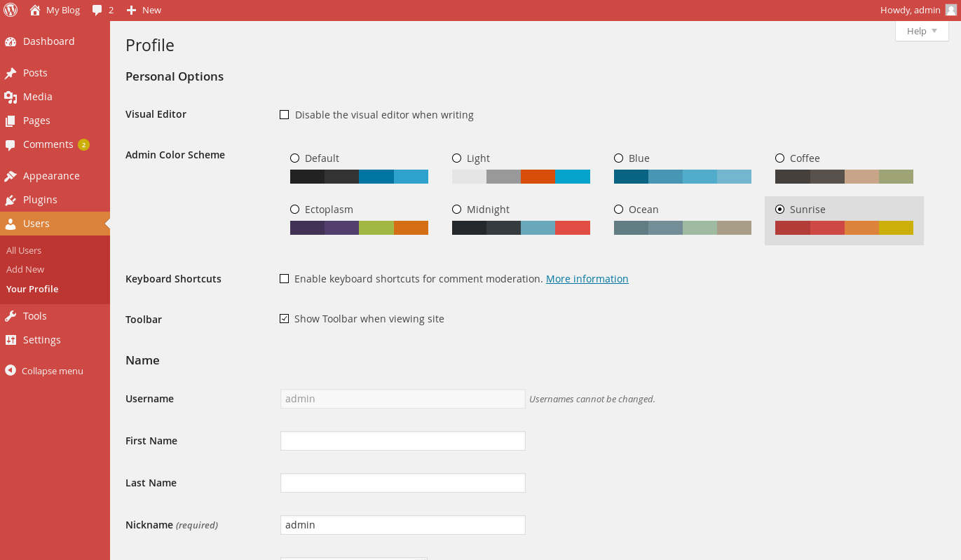Click the First Name input field
The height and width of the screenshot is (560, 961).
tap(403, 441)
